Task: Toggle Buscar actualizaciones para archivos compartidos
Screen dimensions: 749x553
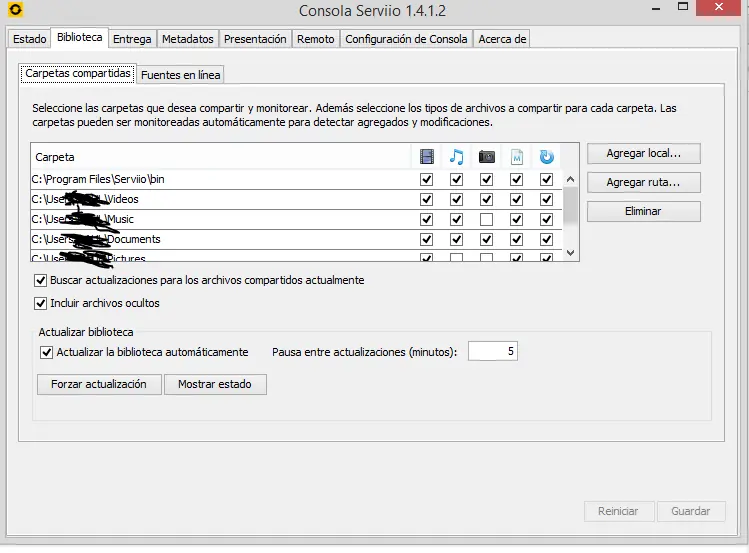Action: click(41, 280)
